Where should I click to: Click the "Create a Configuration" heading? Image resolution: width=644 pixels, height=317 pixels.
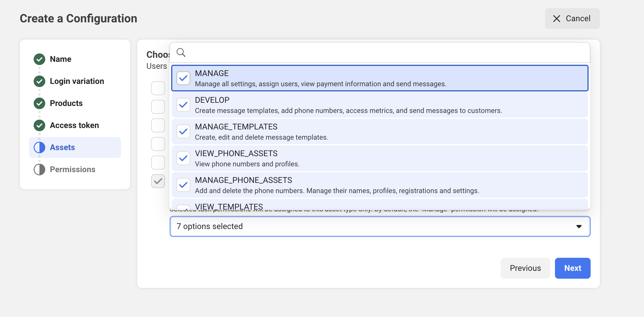pos(78,19)
